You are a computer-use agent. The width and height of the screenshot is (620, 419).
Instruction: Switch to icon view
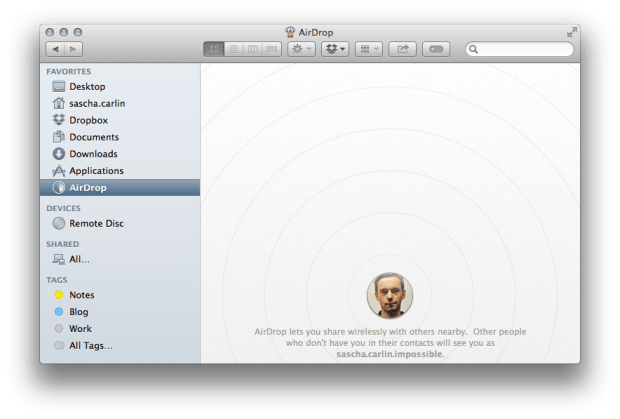tap(214, 49)
